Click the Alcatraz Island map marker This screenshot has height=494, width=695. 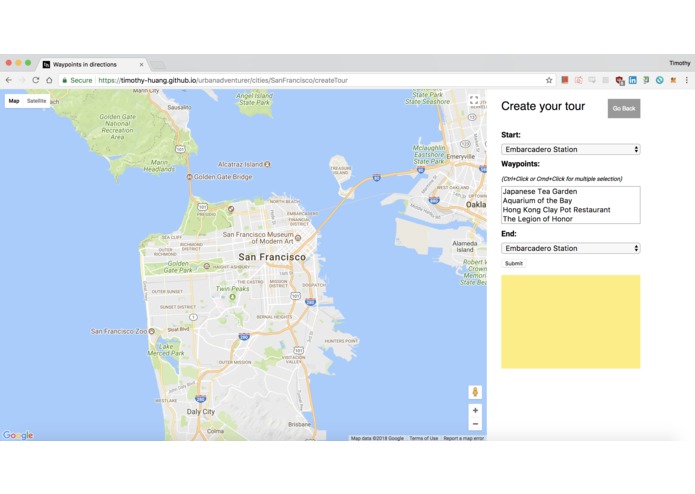click(x=268, y=164)
